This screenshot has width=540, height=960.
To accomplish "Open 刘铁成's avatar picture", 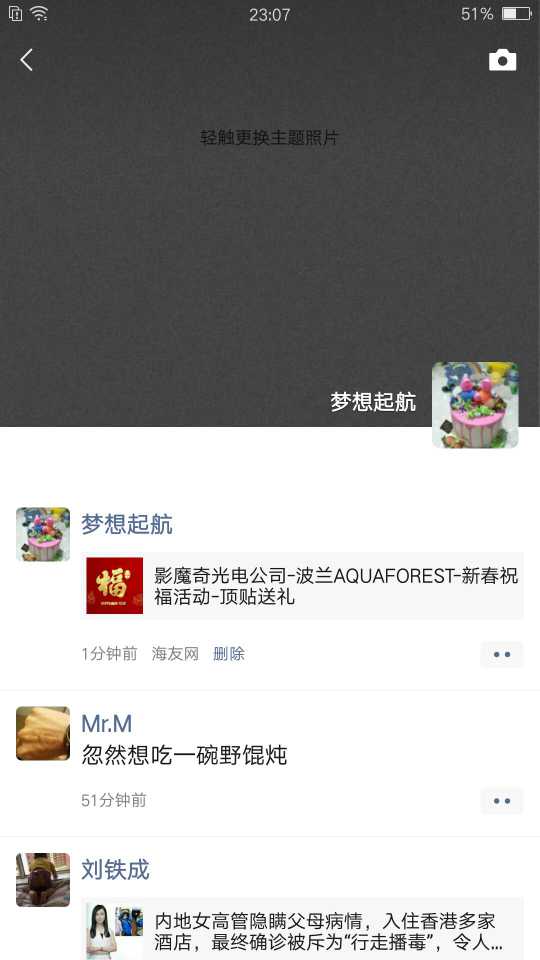I will 43,879.
